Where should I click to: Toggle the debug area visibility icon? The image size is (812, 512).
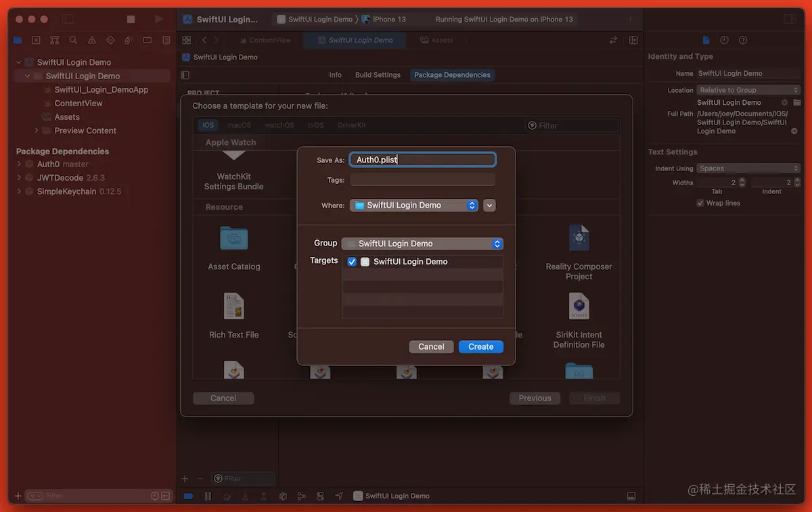tap(631, 496)
